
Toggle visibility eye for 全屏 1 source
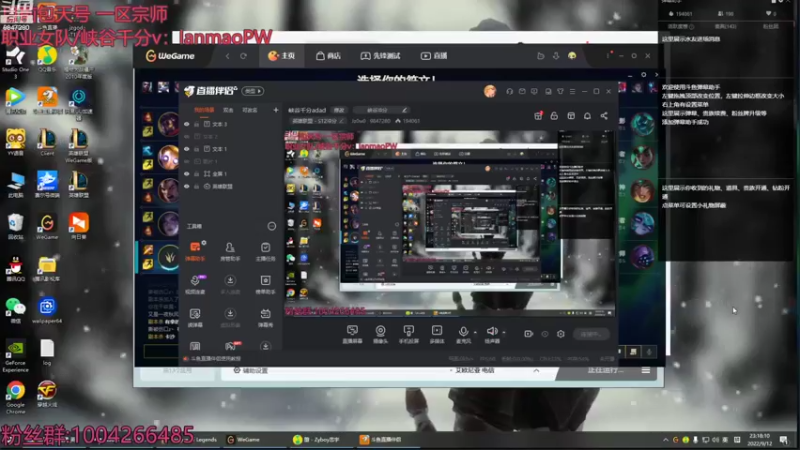tap(187, 174)
